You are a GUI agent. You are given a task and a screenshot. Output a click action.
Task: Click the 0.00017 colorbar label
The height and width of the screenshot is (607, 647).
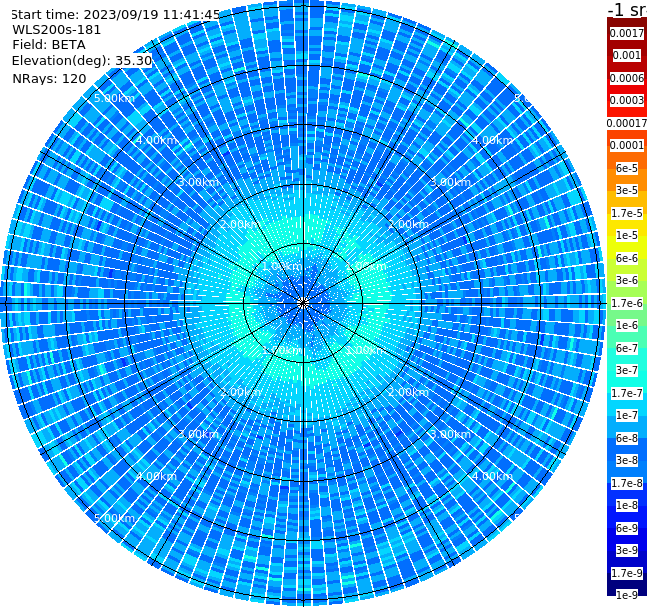click(x=627, y=123)
